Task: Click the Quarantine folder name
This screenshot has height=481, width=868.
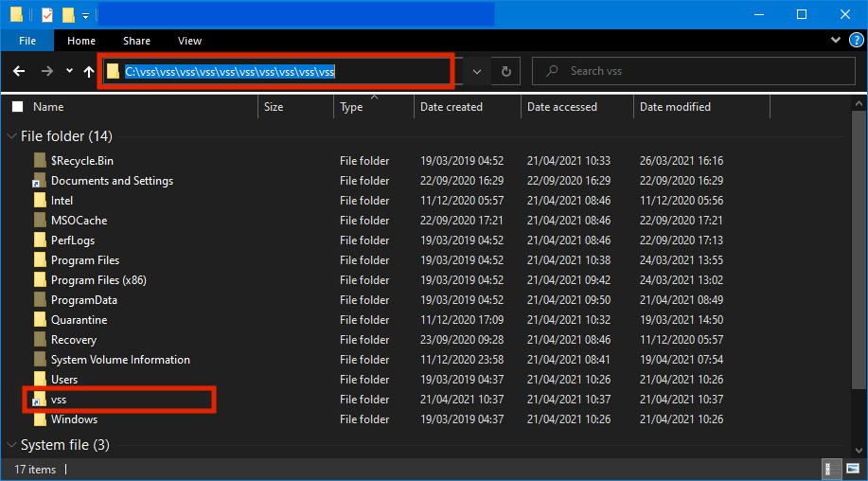Action: tap(80, 320)
